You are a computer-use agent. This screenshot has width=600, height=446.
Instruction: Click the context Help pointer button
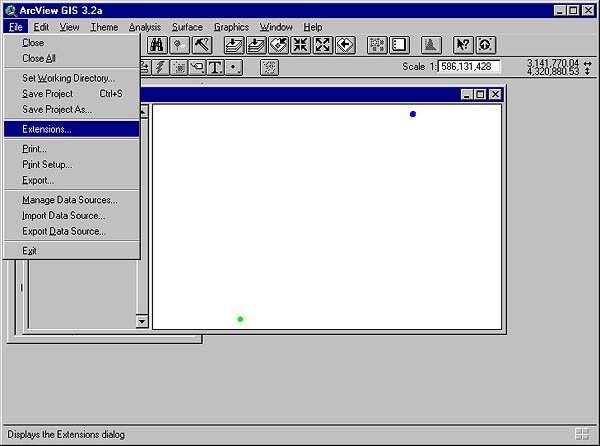[463, 45]
